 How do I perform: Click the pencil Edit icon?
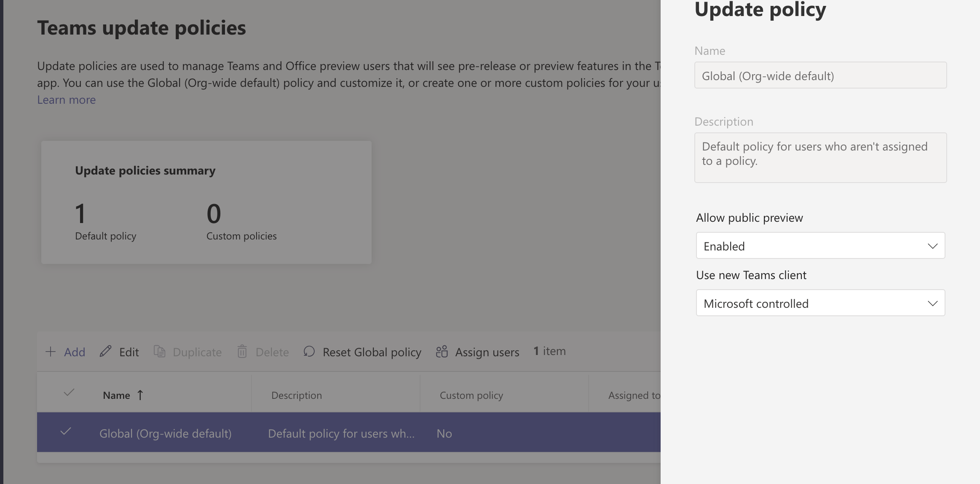(x=105, y=351)
